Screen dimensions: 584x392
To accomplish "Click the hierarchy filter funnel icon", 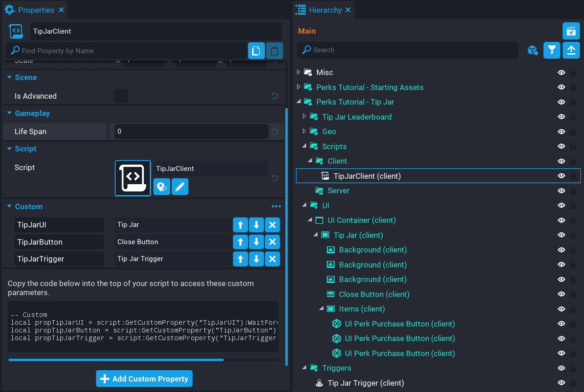I will (552, 50).
